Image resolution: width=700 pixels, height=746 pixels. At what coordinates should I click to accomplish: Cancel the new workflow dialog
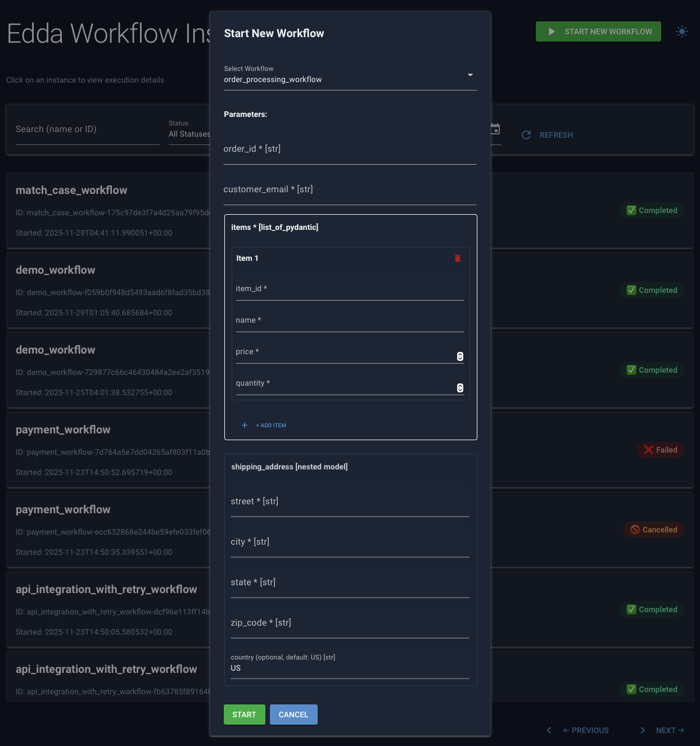(x=293, y=715)
